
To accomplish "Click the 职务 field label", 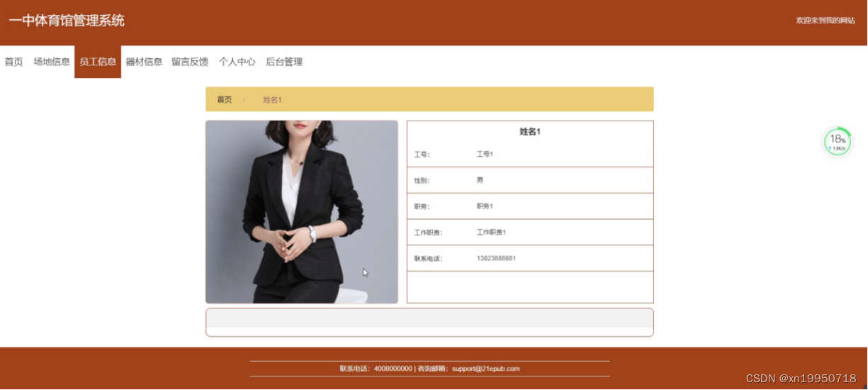I will tap(422, 207).
